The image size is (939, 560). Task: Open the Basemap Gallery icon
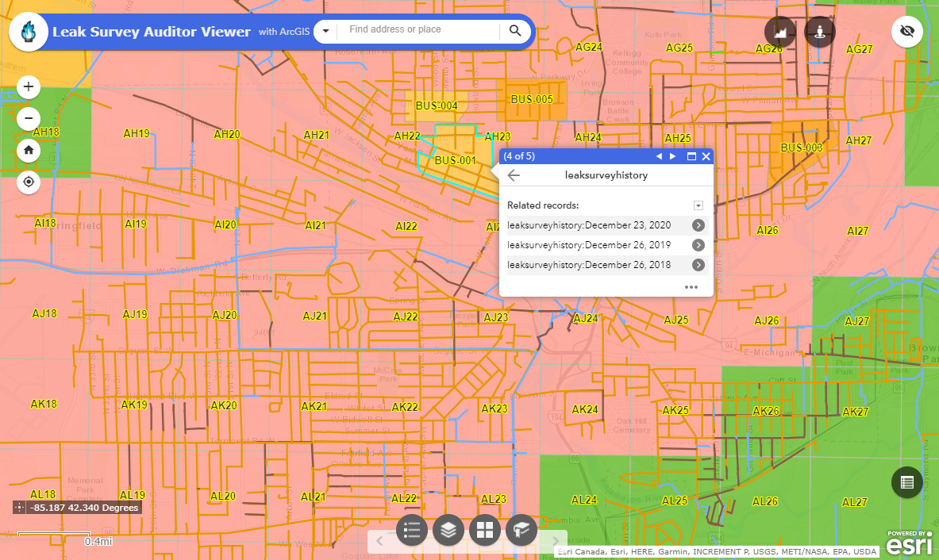[485, 530]
